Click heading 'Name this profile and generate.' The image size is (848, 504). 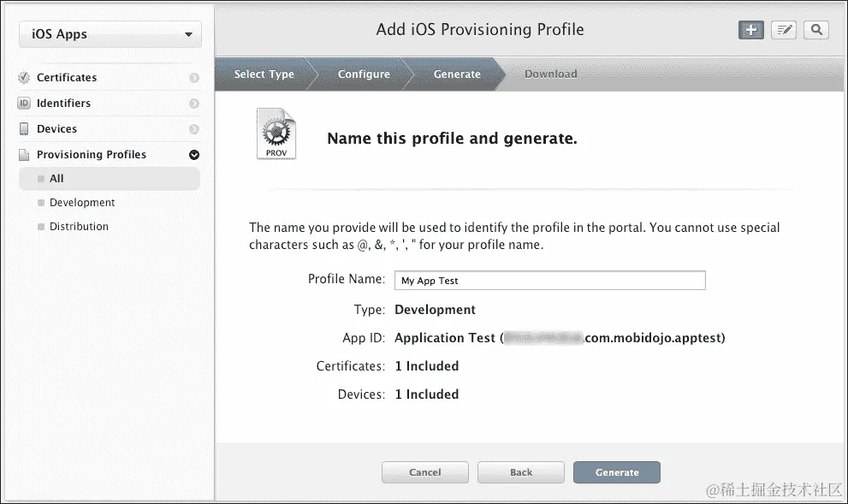click(452, 139)
